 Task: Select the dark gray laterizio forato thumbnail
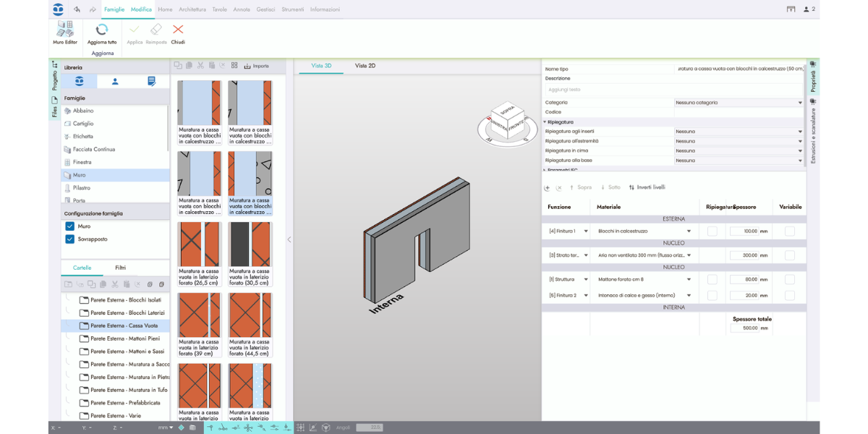pos(250,244)
